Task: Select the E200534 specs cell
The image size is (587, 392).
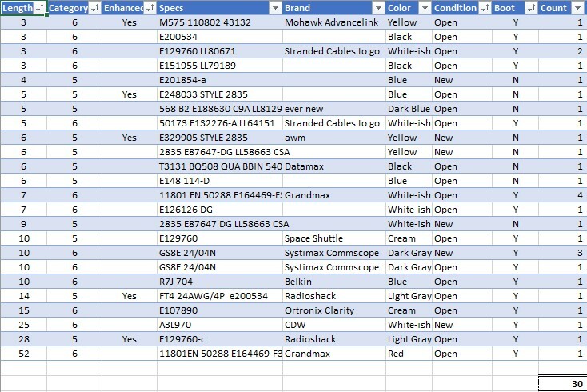Action: [220, 37]
